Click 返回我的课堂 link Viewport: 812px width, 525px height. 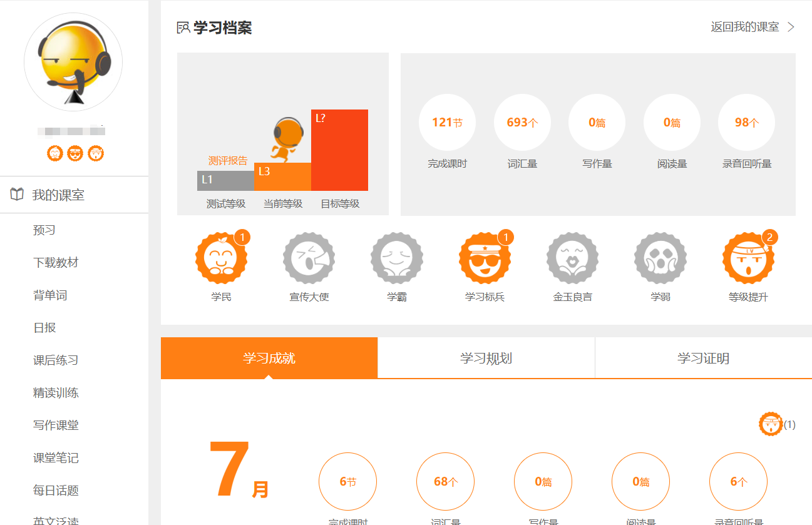745,27
